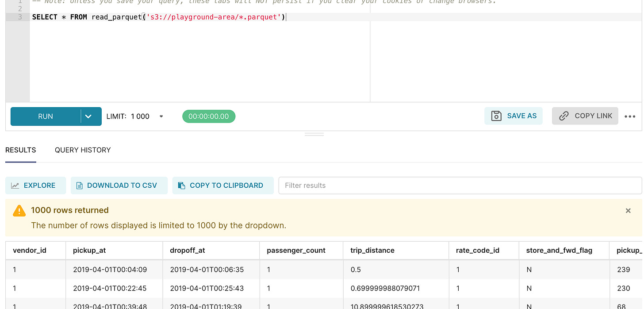Select the RESULTS tab
644x309 pixels.
point(20,150)
